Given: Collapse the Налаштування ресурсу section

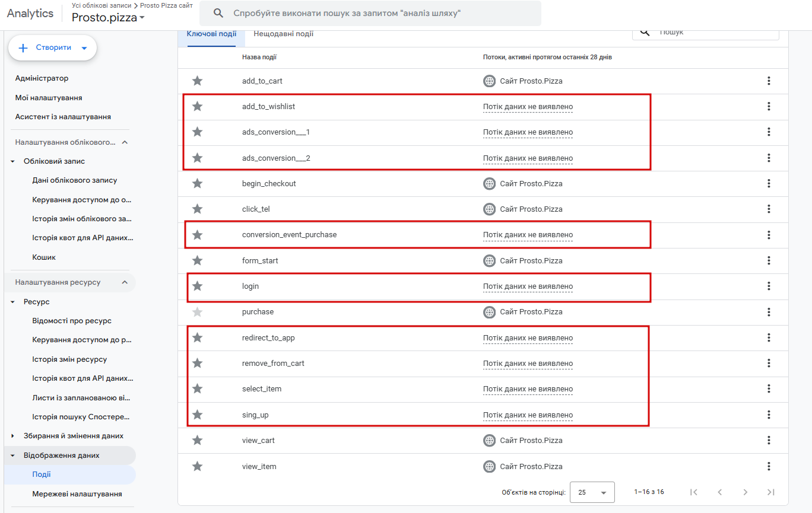Looking at the screenshot, I should (x=125, y=282).
